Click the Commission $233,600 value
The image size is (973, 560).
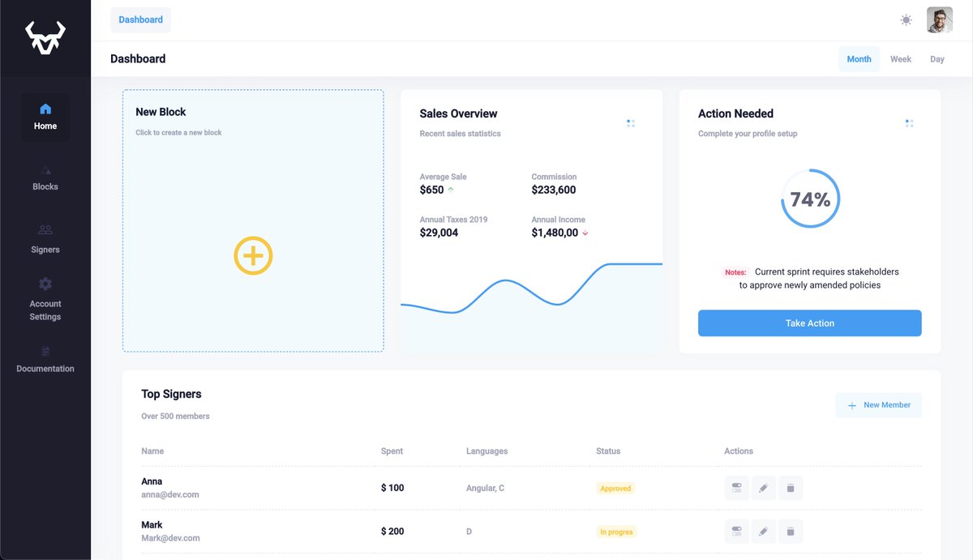(x=554, y=190)
